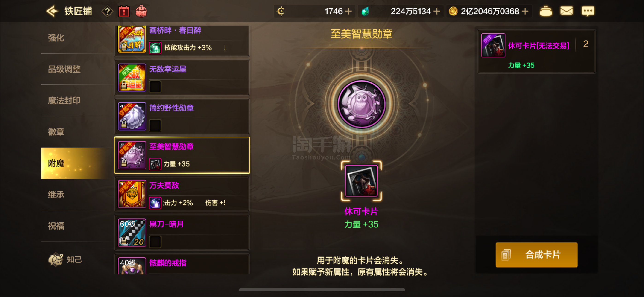The image size is (644, 297).
Task: Open the red calendar alert icon
Action: tap(124, 12)
